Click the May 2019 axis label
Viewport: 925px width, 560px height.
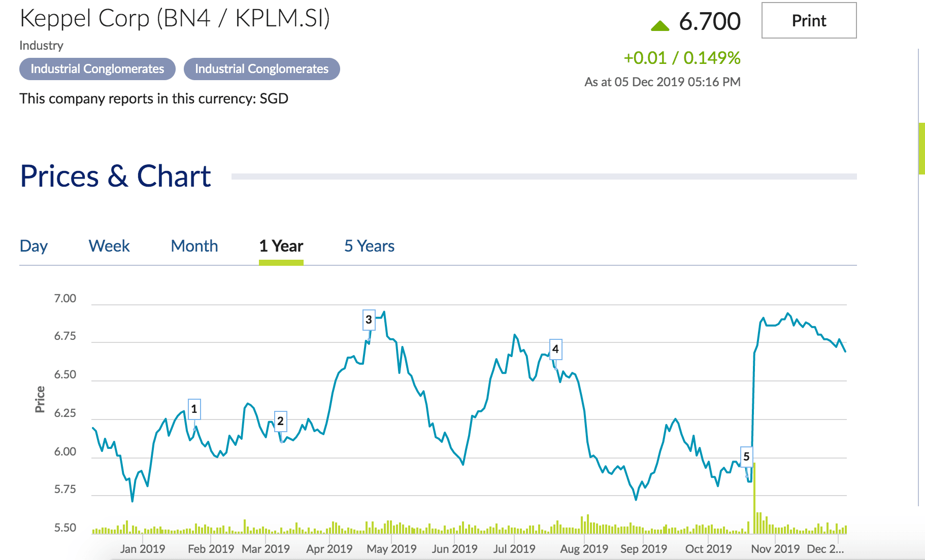(391, 549)
